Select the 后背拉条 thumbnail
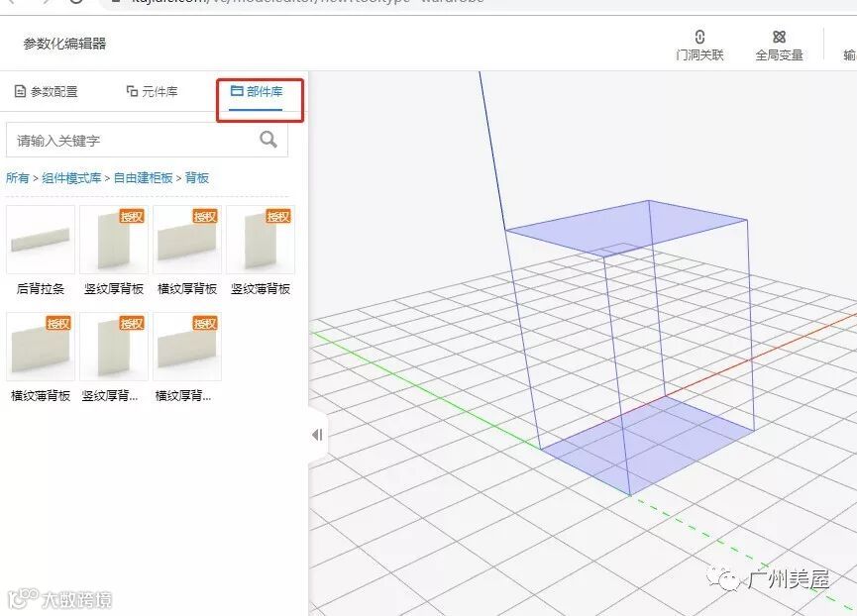The height and width of the screenshot is (616, 857). click(x=41, y=240)
